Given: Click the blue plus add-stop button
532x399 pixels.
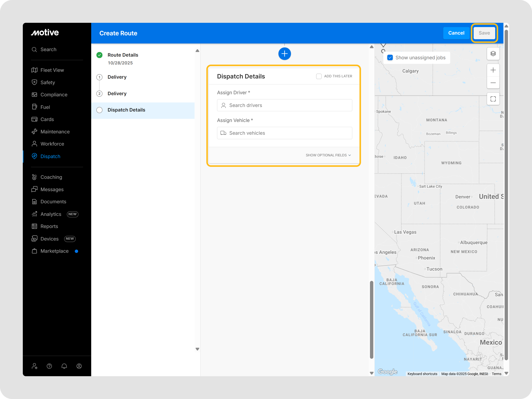Looking at the screenshot, I should click(284, 54).
